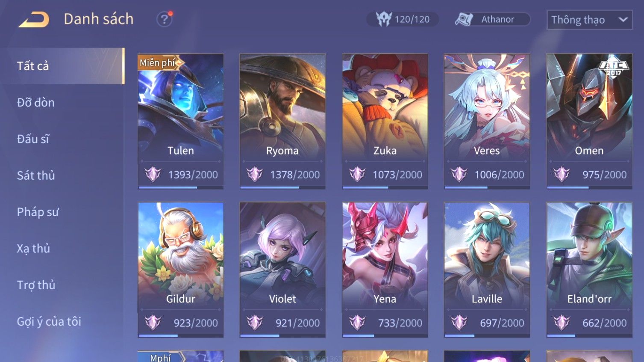Tap Eland'orr's mastery badge icon

(x=562, y=322)
